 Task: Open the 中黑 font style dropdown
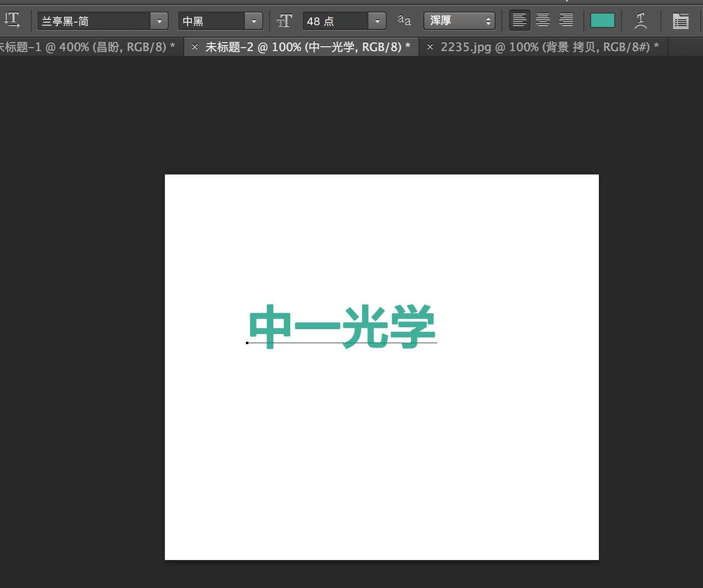click(254, 21)
